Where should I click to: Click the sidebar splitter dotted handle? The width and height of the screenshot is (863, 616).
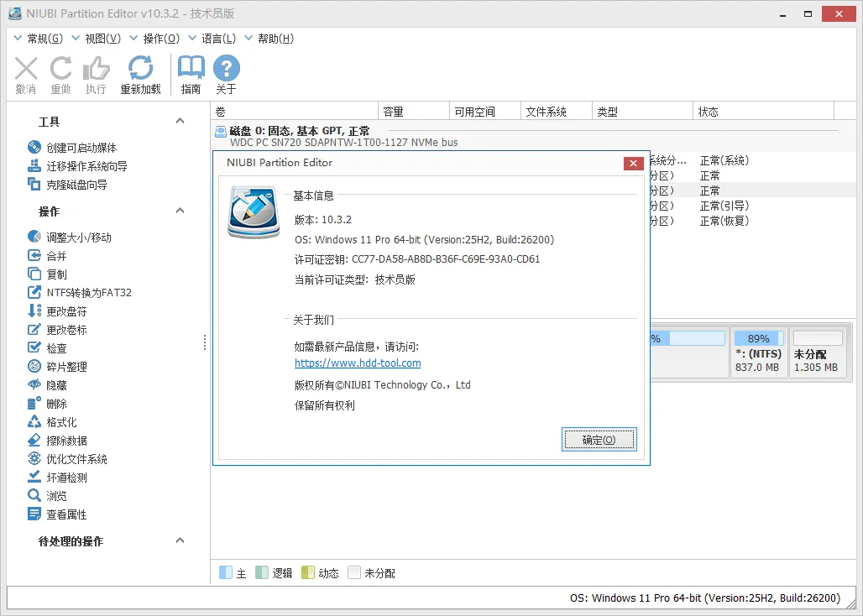(x=205, y=342)
